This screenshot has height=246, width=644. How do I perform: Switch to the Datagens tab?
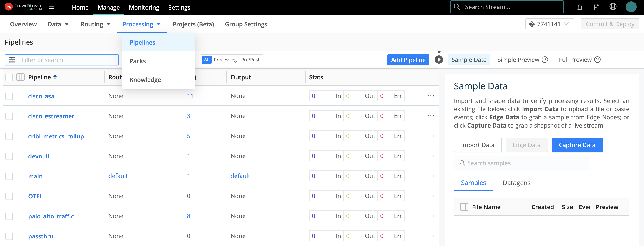click(516, 183)
